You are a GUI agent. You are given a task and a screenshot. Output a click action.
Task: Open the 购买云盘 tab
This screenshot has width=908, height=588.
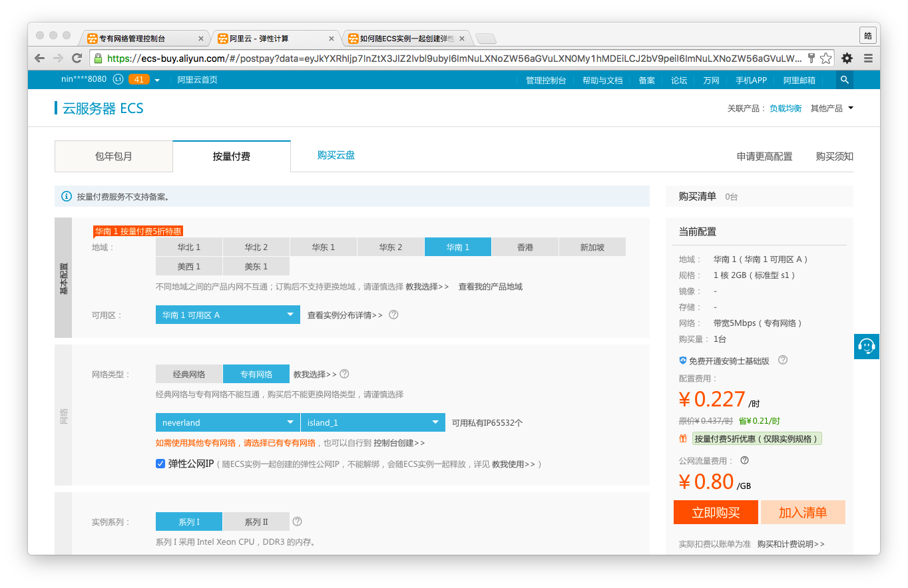pyautogui.click(x=336, y=155)
